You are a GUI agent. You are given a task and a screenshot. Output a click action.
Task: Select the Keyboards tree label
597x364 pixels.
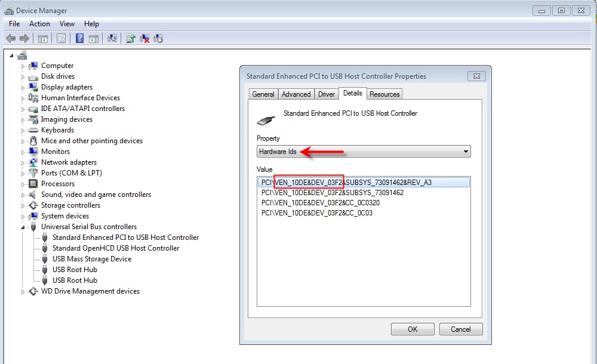57,130
